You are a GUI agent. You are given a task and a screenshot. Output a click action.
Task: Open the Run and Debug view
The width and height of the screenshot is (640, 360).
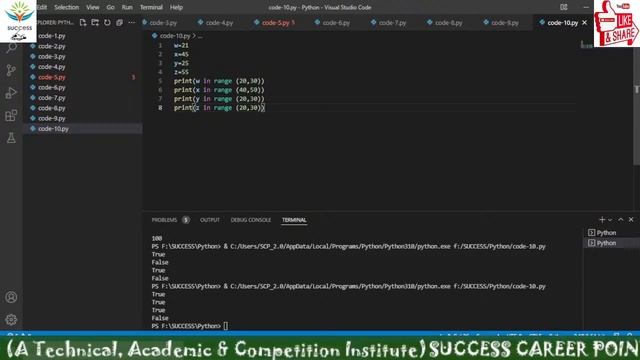[11, 93]
